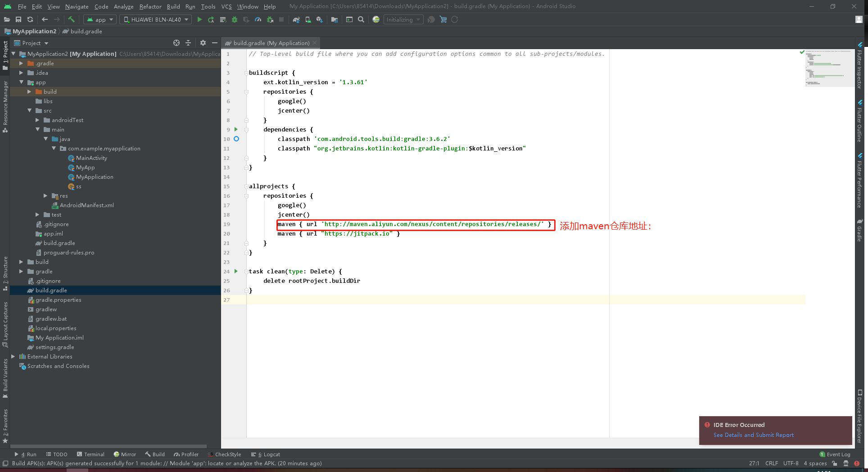This screenshot has width=868, height=472.
Task: Start debugging with the bug icon
Action: (x=234, y=19)
